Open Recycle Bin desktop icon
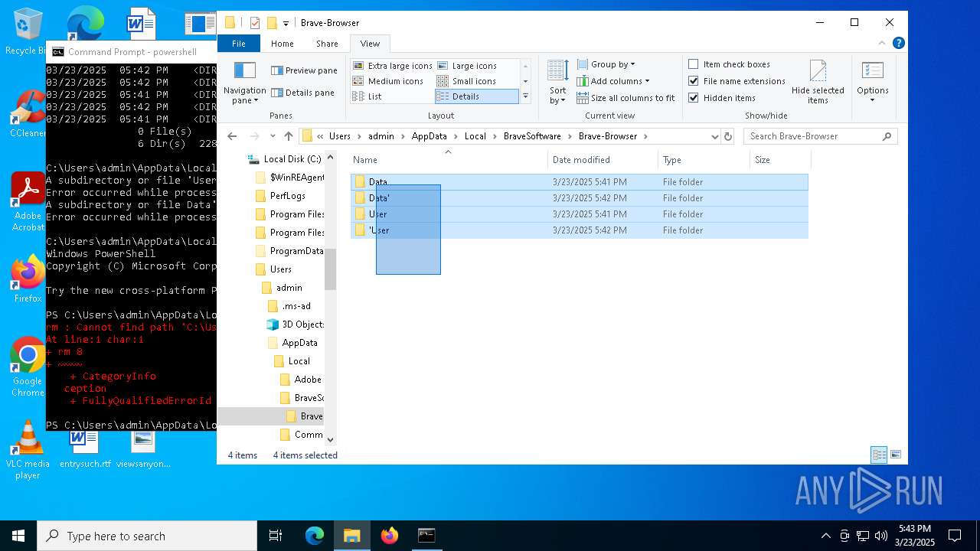 tap(28, 32)
